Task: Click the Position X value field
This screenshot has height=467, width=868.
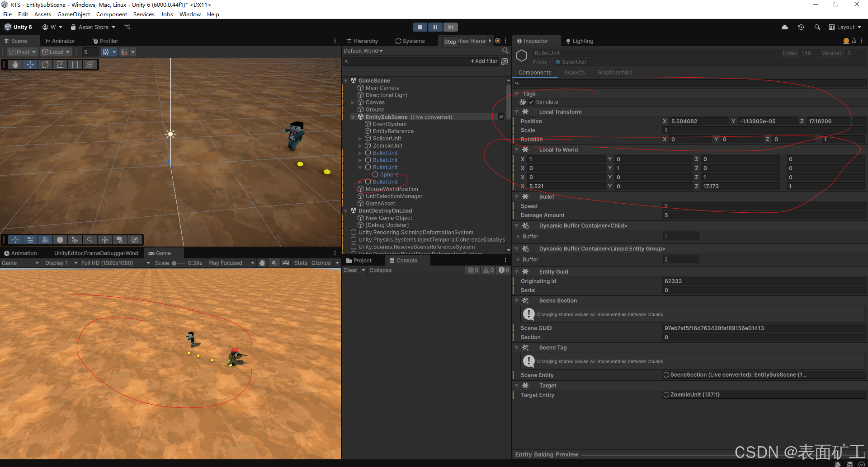Action: [699, 121]
